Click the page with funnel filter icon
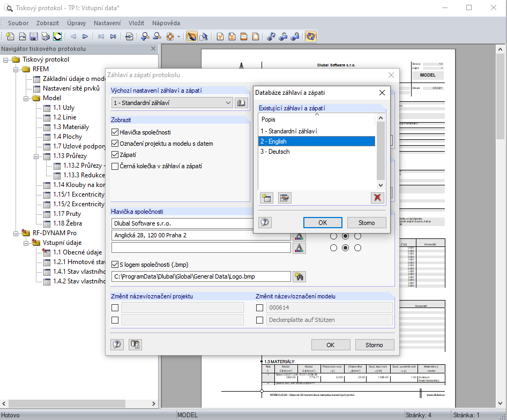Image resolution: width=507 pixels, height=420 pixels. [x=220, y=36]
